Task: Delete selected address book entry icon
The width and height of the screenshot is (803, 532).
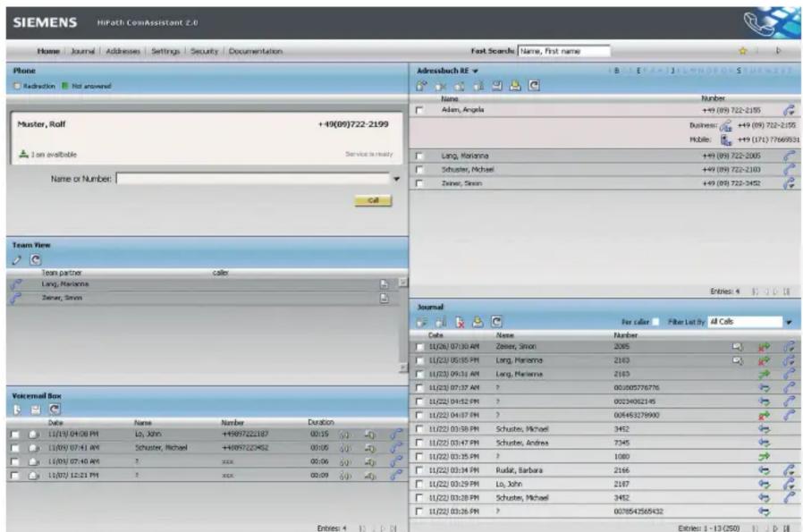Action: coord(441,86)
